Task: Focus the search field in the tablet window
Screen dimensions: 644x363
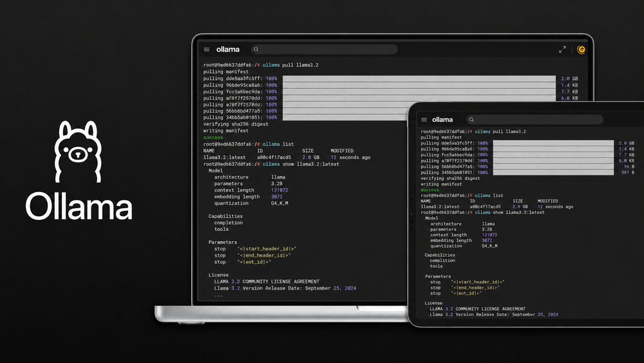Action: tap(535, 120)
